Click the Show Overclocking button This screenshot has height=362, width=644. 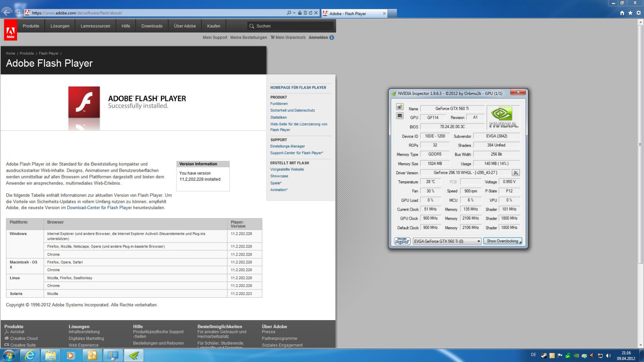click(502, 241)
